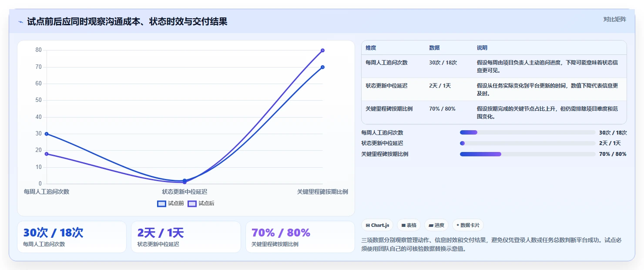
Task: Click table cell 2天 / 1天
Action: [x=440, y=85]
